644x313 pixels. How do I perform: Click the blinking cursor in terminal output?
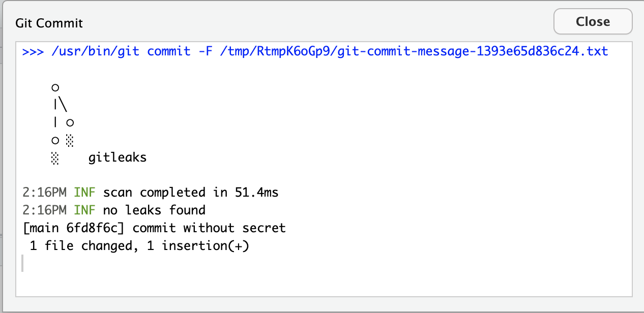pos(22,262)
